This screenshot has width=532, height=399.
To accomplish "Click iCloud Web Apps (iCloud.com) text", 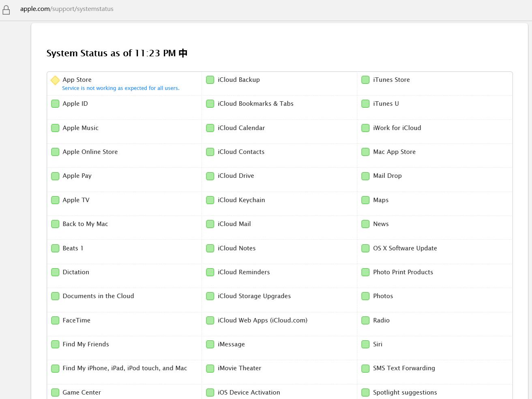I will click(262, 320).
